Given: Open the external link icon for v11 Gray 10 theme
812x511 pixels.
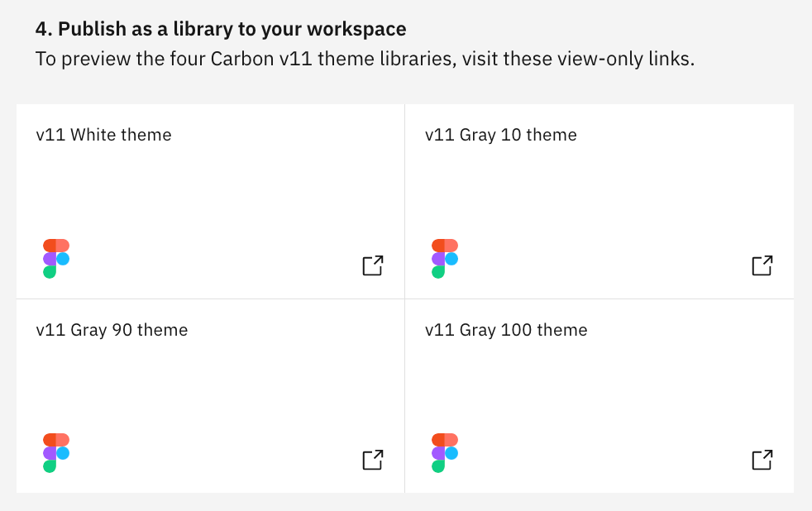Looking at the screenshot, I should 761,265.
